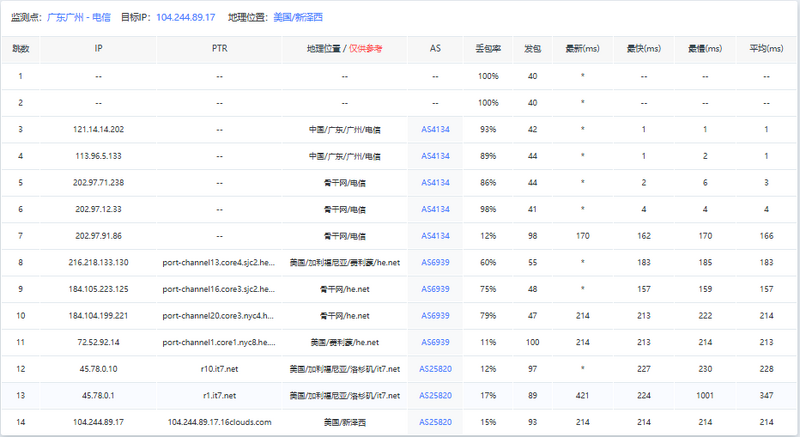This screenshot has width=800, height=437.
Task: Select IP cell 202.97.91.86
Action: (98, 236)
